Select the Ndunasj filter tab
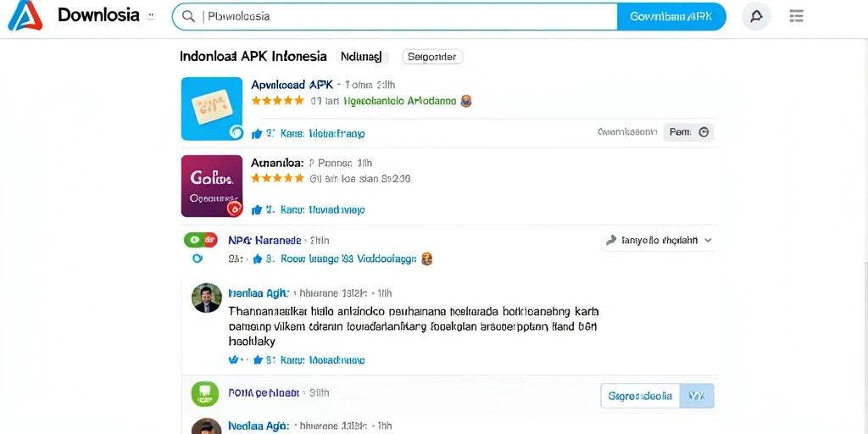This screenshot has height=434, width=868. [362, 57]
